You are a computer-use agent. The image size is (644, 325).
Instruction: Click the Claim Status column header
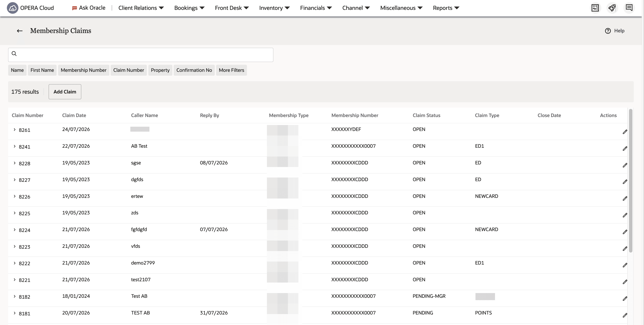426,115
